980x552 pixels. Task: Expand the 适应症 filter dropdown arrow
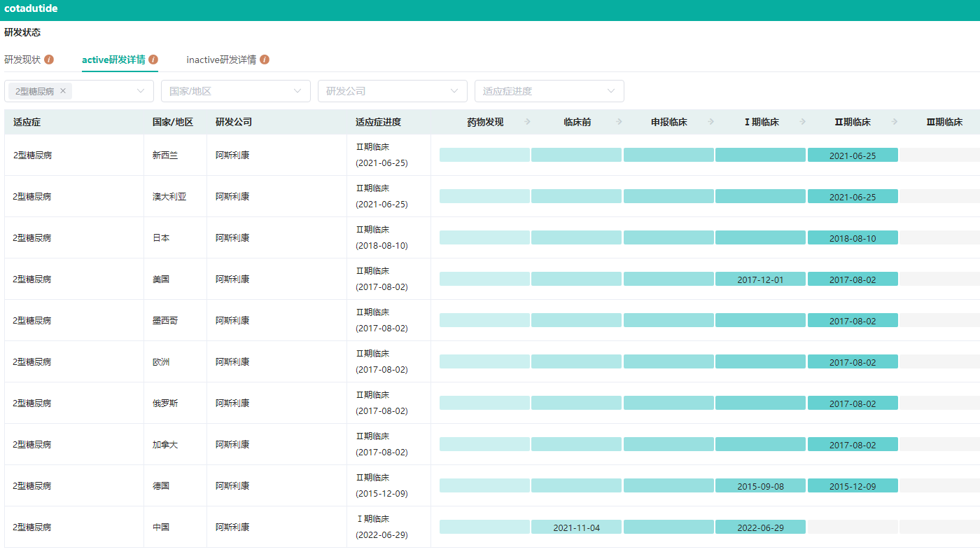(x=141, y=91)
